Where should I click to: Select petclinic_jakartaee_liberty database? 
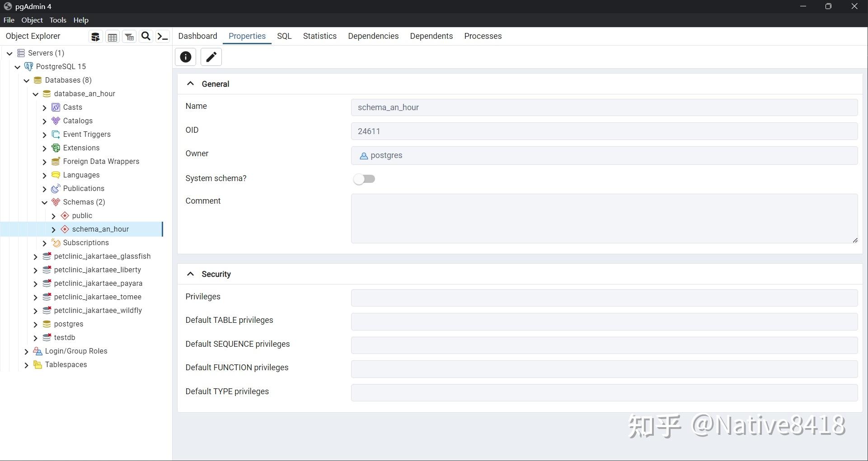(x=97, y=270)
